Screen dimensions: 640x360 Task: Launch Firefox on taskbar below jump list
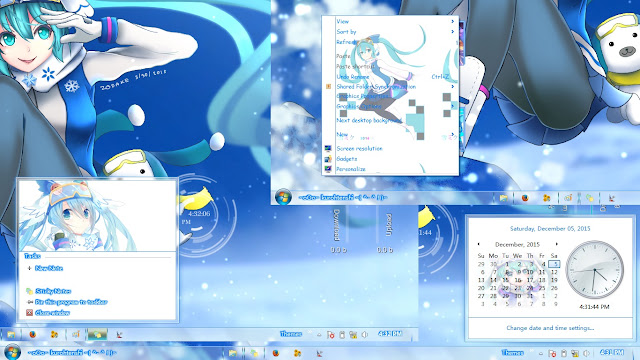[32, 335]
